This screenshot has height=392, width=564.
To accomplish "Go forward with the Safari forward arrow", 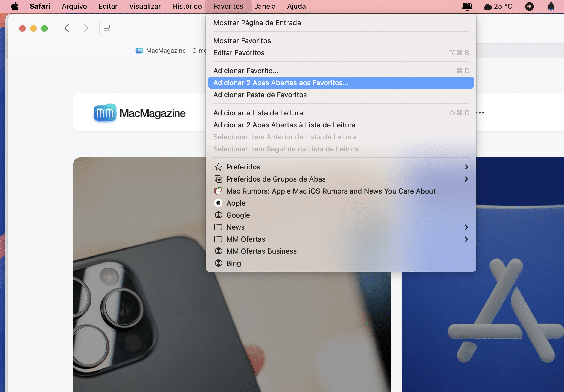I will [86, 28].
